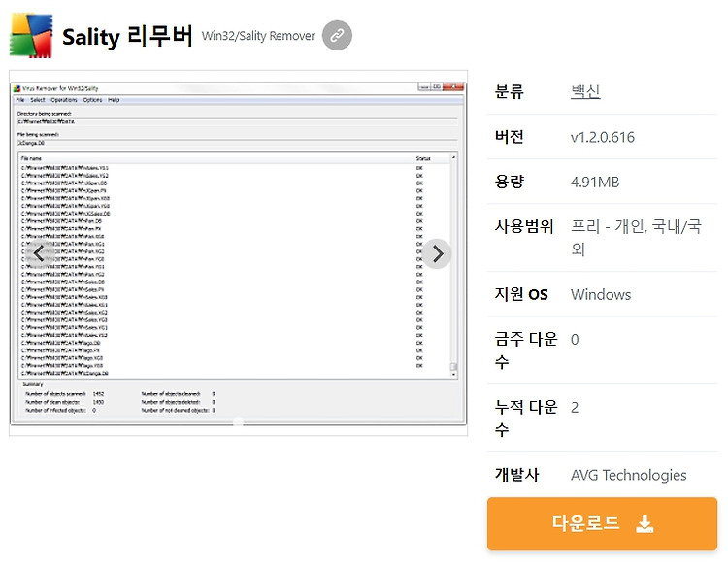Click the 누적 다운수 label
The height and width of the screenshot is (565, 728).
point(526,418)
